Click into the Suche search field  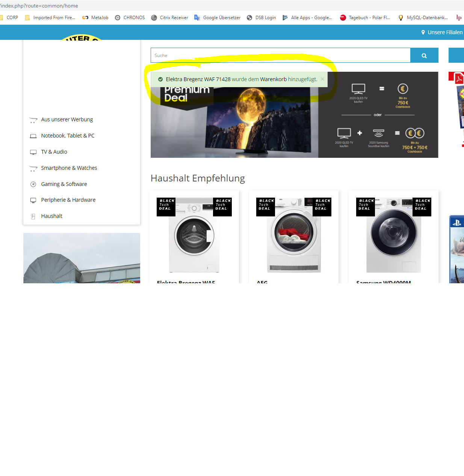pos(280,55)
